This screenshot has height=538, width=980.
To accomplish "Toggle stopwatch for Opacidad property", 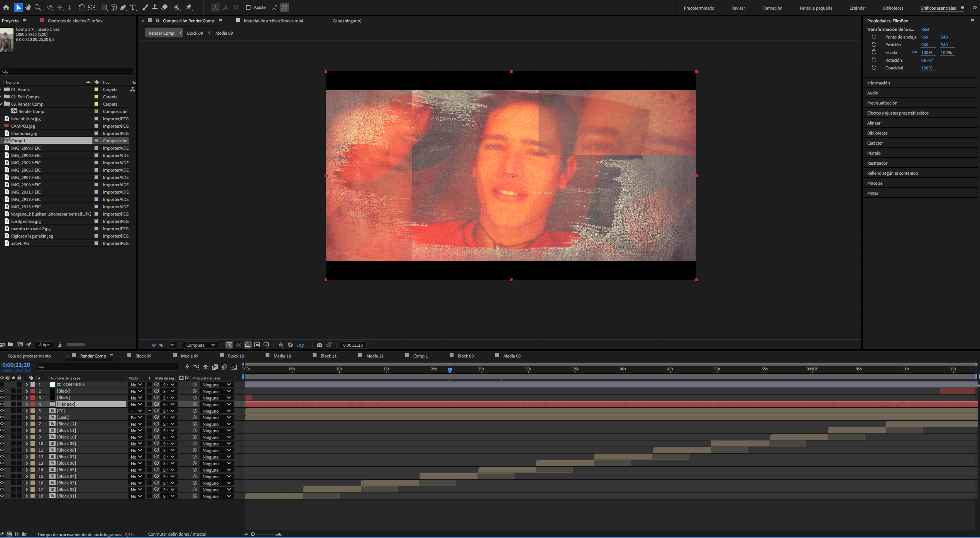I will pos(874,67).
